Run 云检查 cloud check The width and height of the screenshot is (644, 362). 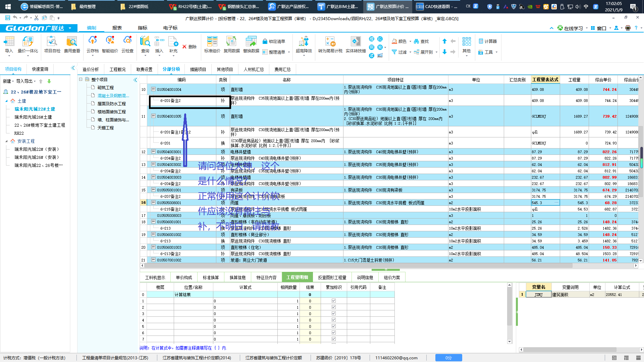click(127, 45)
